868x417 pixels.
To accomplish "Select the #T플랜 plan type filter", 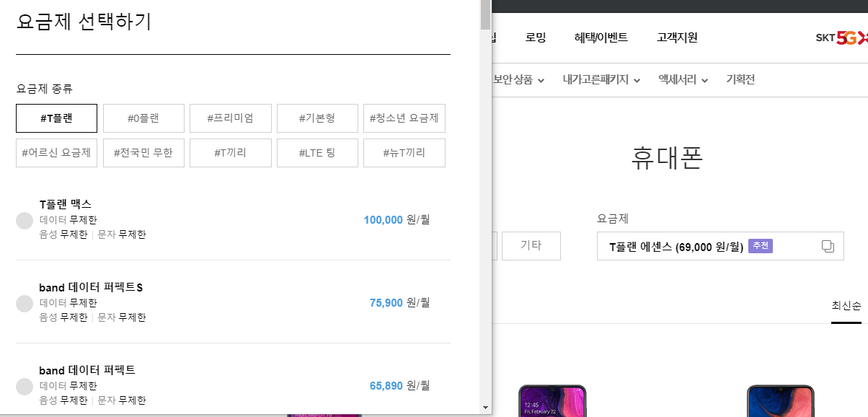I will click(x=56, y=118).
